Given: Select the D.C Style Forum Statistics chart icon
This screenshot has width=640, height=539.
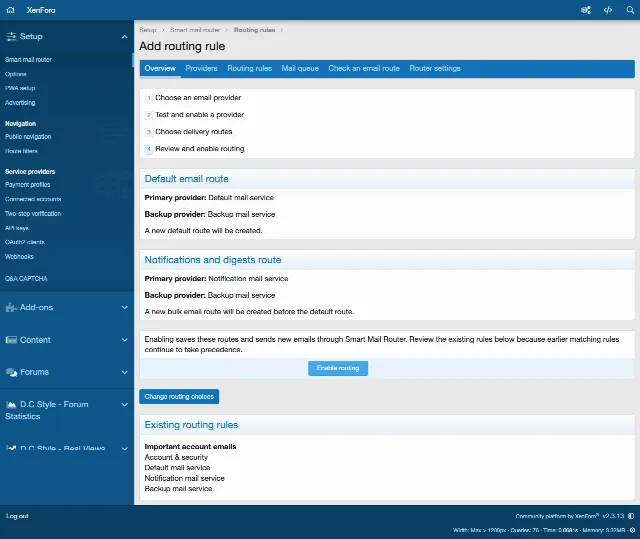Looking at the screenshot, I should pos(11,404).
